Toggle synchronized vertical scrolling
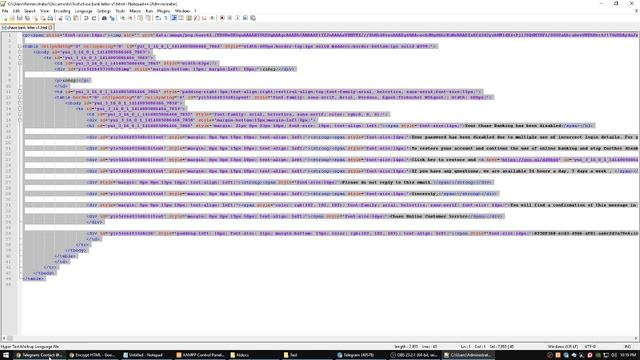Screen dimensions: 640x360 pyautogui.click(x=141, y=18)
